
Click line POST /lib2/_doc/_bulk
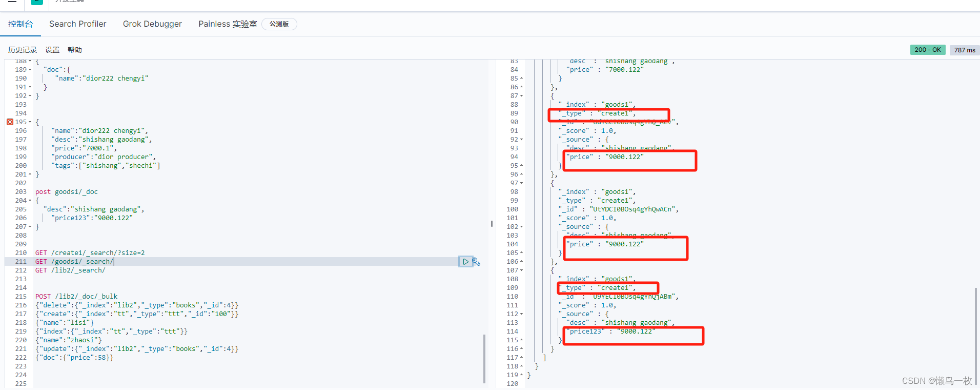[76, 297]
